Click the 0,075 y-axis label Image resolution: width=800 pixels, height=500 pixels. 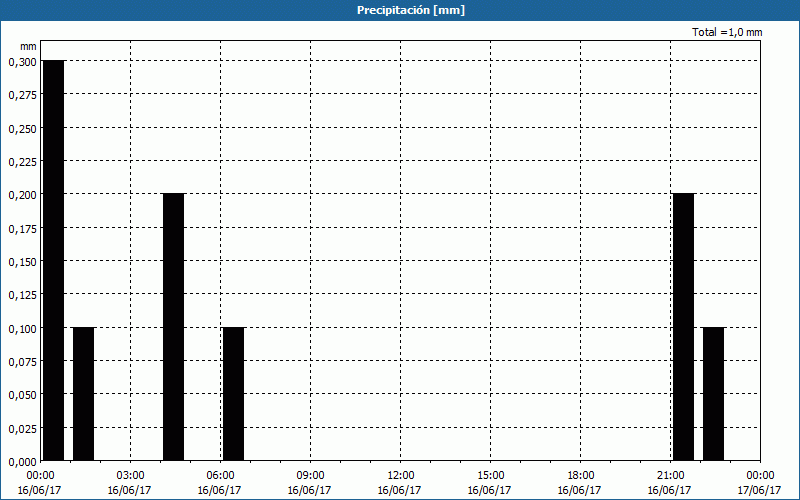pyautogui.click(x=22, y=362)
